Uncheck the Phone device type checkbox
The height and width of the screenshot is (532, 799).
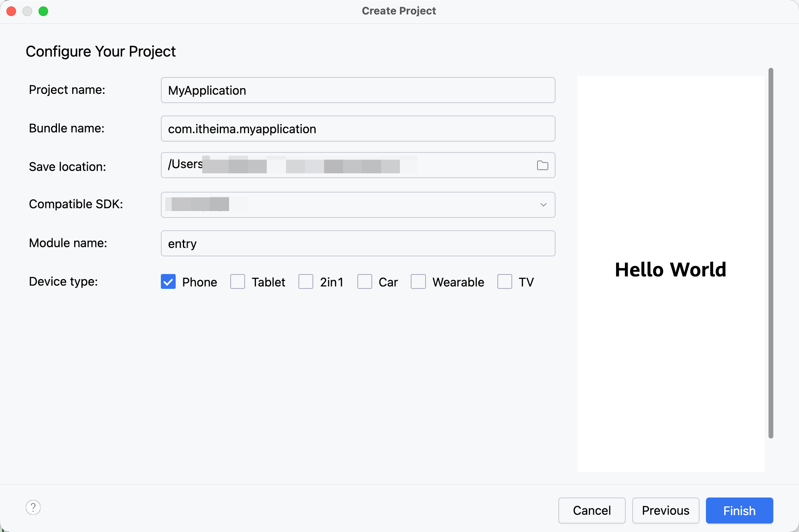click(x=168, y=282)
